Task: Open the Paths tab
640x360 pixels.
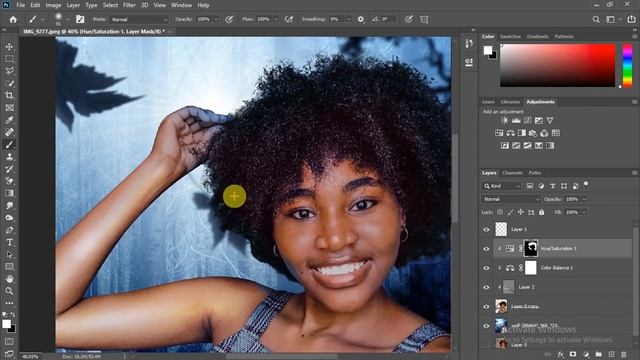Action: tap(535, 173)
